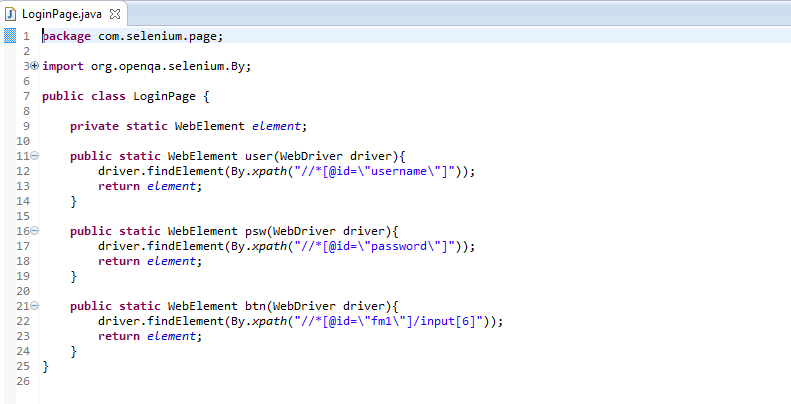The width and height of the screenshot is (791, 404).
Task: Click 'return' keyword on line 18
Action: tap(119, 261)
